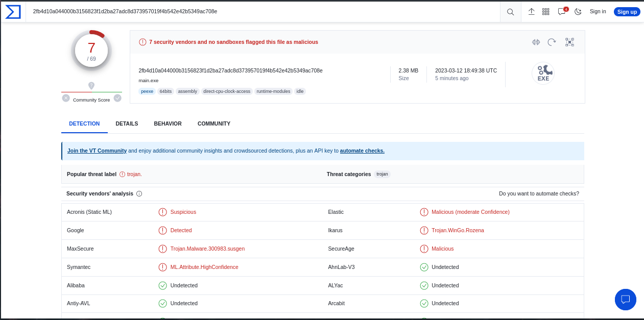Click the Antiy-AVL Undetected check icon
The width and height of the screenshot is (644, 320).
(x=162, y=303)
